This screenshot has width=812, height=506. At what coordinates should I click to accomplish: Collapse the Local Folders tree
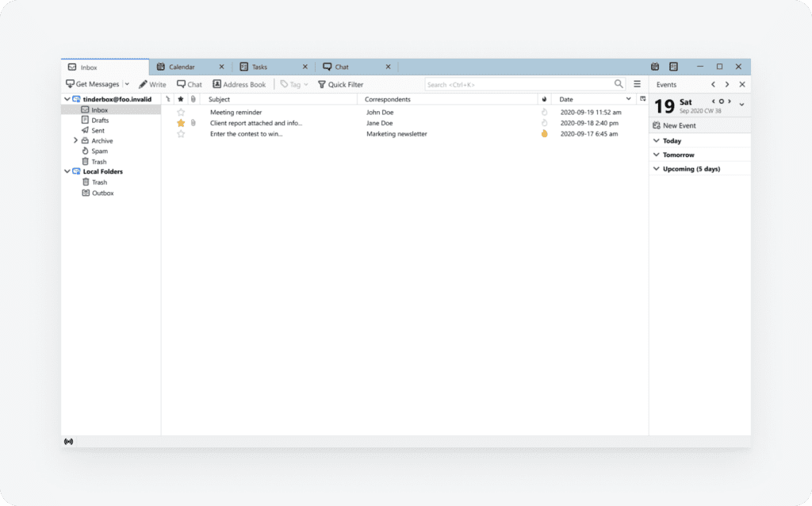coord(67,171)
